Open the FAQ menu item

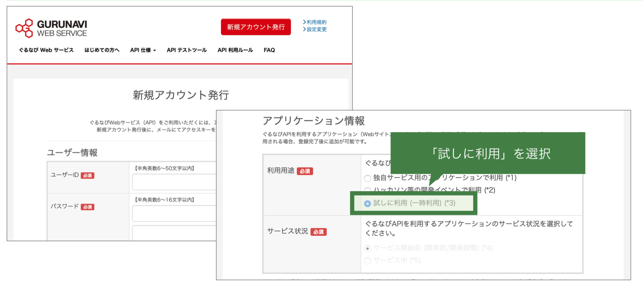pos(269,50)
